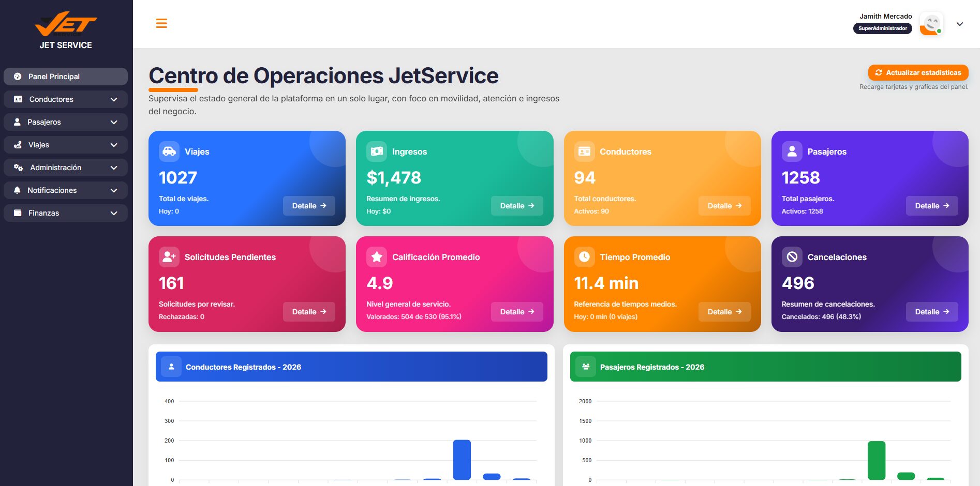980x486 pixels.
Task: Click the Notificaciones bell sidebar icon
Action: (17, 190)
